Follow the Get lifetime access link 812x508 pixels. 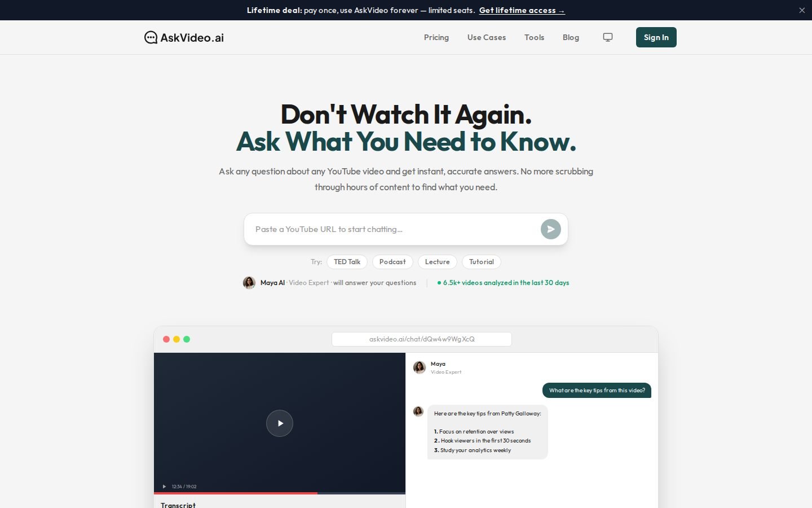point(522,10)
